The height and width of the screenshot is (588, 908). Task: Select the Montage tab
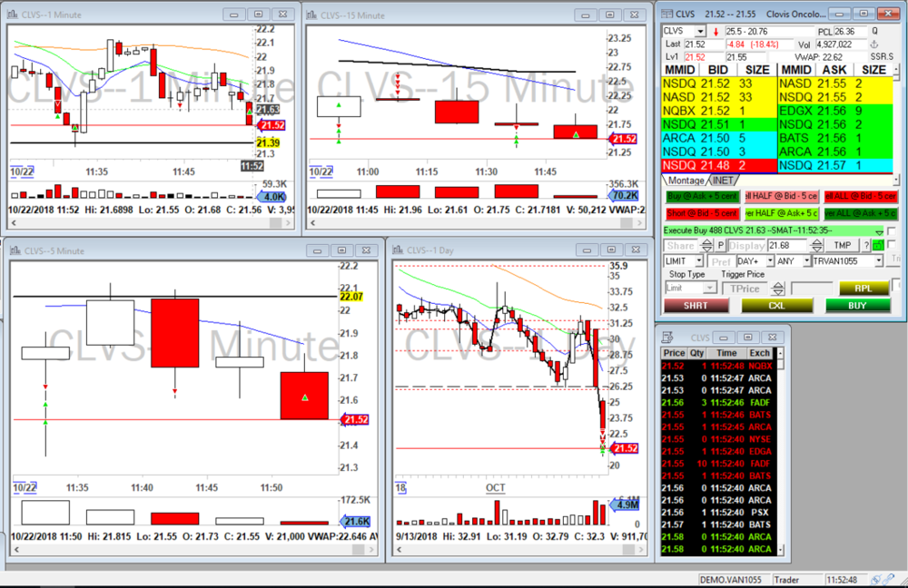(685, 181)
